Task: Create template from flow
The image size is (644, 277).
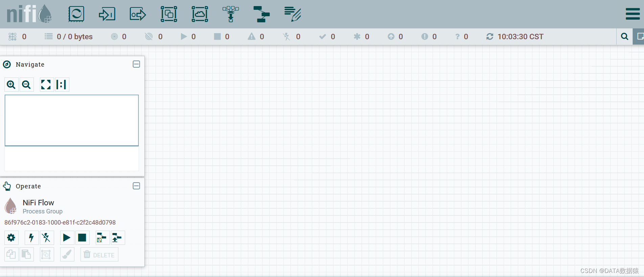Action: (102, 238)
